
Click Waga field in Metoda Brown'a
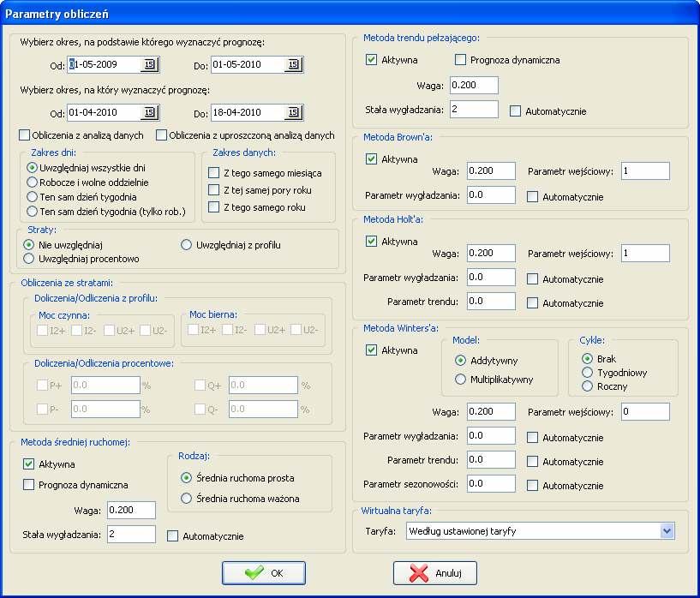(491, 171)
